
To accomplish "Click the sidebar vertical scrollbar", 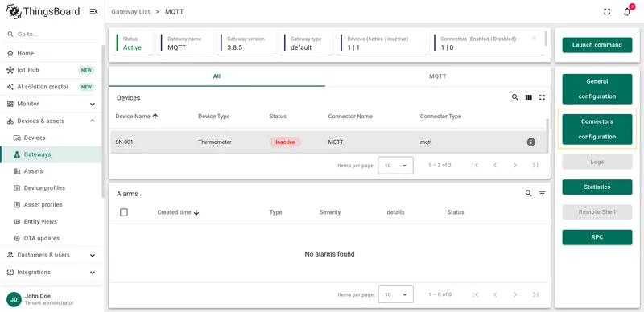I will (103, 121).
